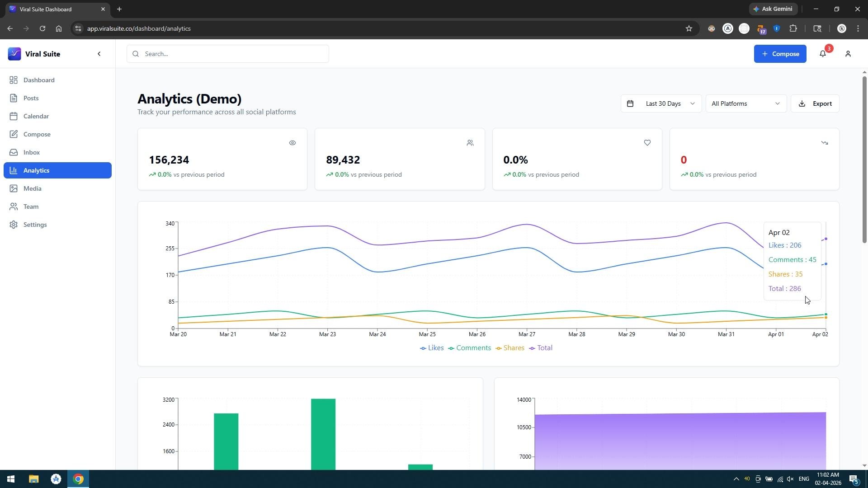Click the eye icon on views card

coord(292,143)
